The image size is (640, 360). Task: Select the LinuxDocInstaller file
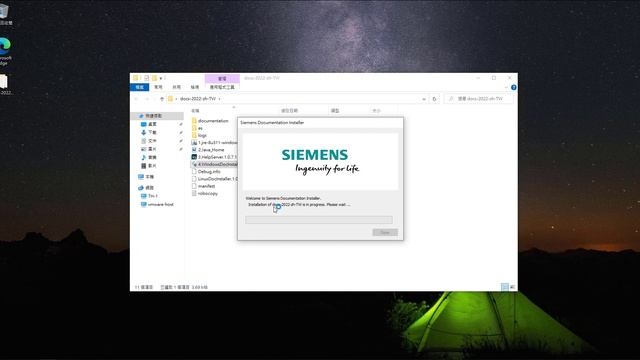pos(214,179)
